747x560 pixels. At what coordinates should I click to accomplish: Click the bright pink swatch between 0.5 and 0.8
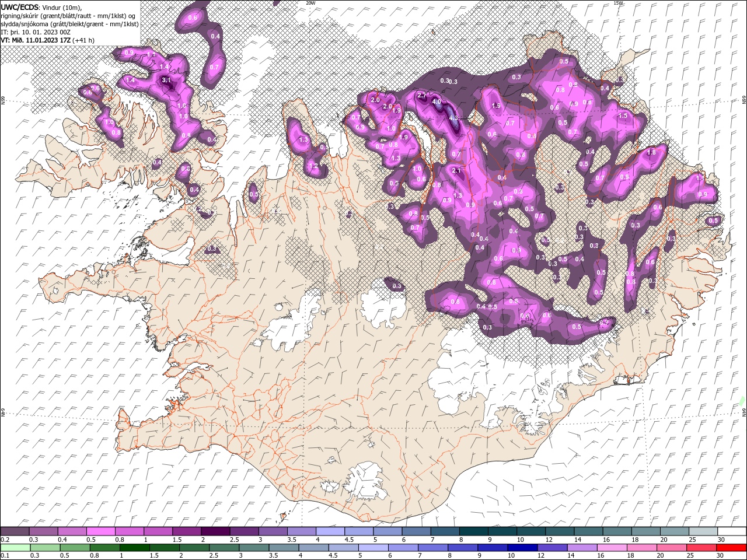pos(101,531)
